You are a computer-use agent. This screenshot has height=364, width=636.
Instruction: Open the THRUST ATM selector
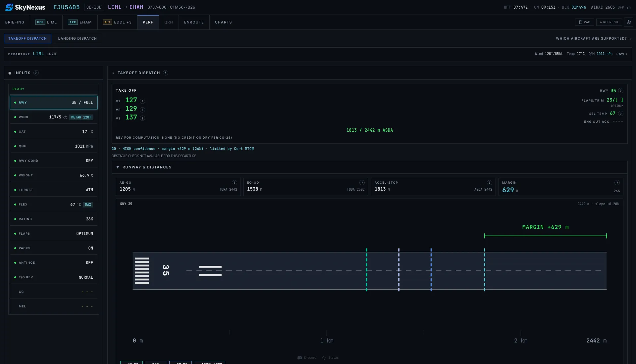(x=54, y=190)
